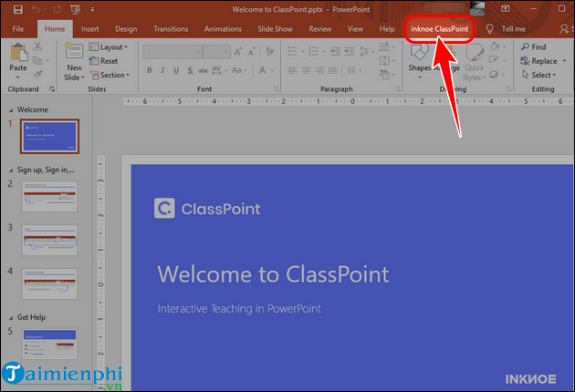Click the Tell me search box

(x=506, y=29)
